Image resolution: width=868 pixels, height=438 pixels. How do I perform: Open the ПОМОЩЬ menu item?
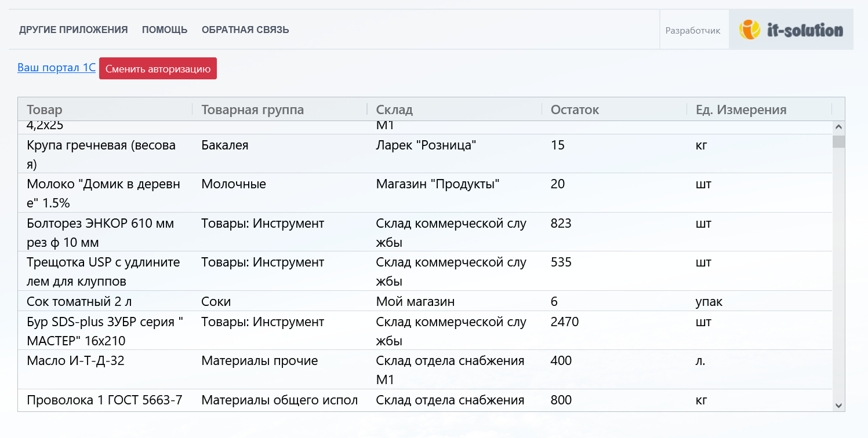coord(165,30)
